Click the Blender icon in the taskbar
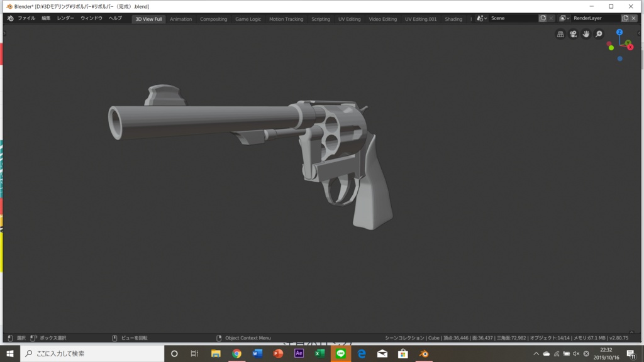 click(x=424, y=353)
